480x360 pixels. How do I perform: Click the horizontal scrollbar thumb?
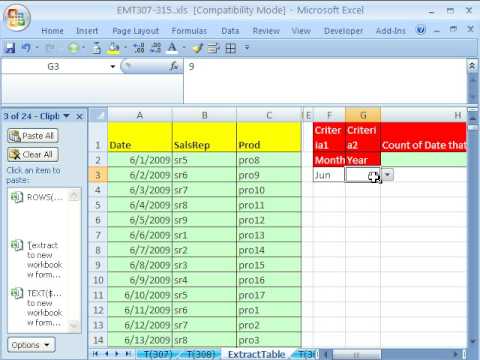(x=357, y=354)
